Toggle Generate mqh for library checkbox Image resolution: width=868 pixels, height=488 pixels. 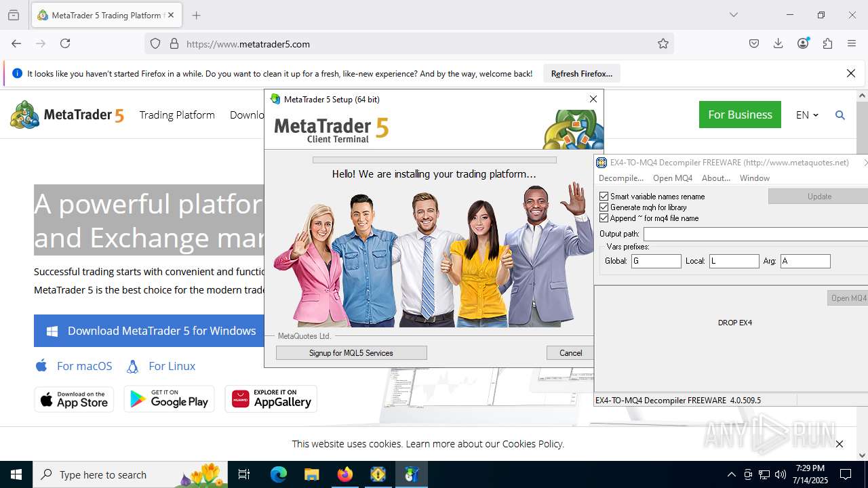pyautogui.click(x=604, y=207)
